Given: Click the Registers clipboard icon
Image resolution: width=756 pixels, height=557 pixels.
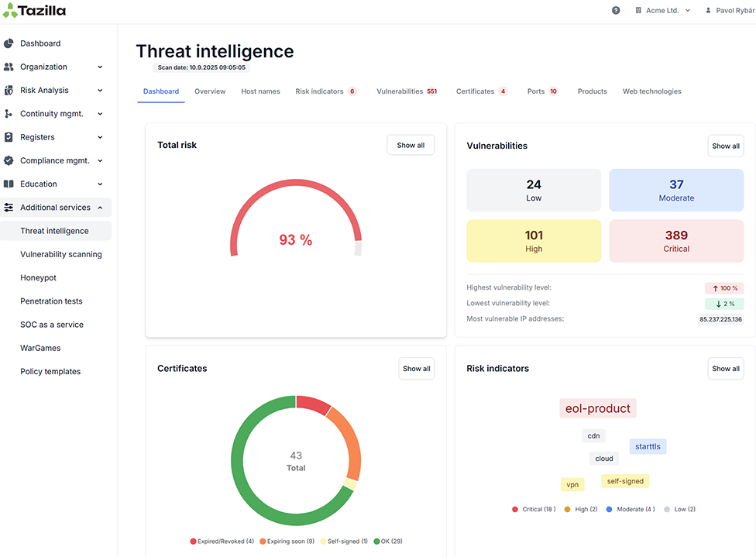Looking at the screenshot, I should click(9, 137).
